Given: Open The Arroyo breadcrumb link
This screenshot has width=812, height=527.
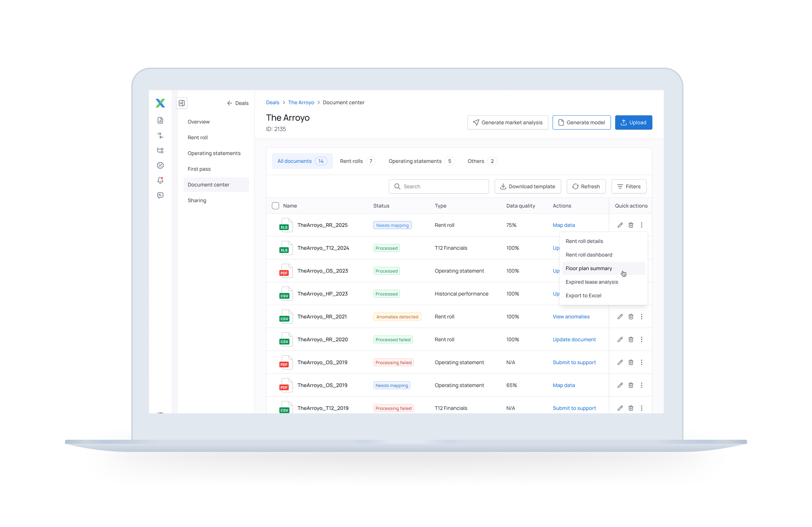Looking at the screenshot, I should coord(301,102).
